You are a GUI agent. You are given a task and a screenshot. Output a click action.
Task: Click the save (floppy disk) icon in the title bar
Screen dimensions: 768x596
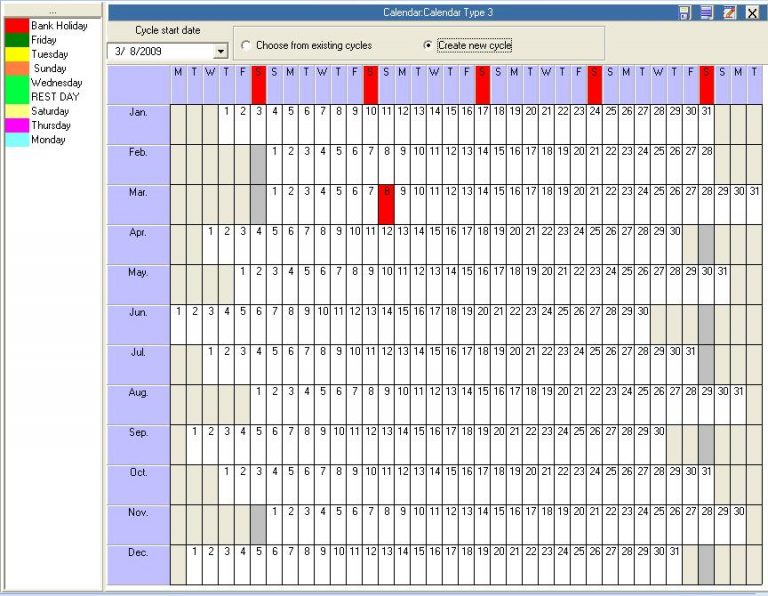(x=684, y=13)
